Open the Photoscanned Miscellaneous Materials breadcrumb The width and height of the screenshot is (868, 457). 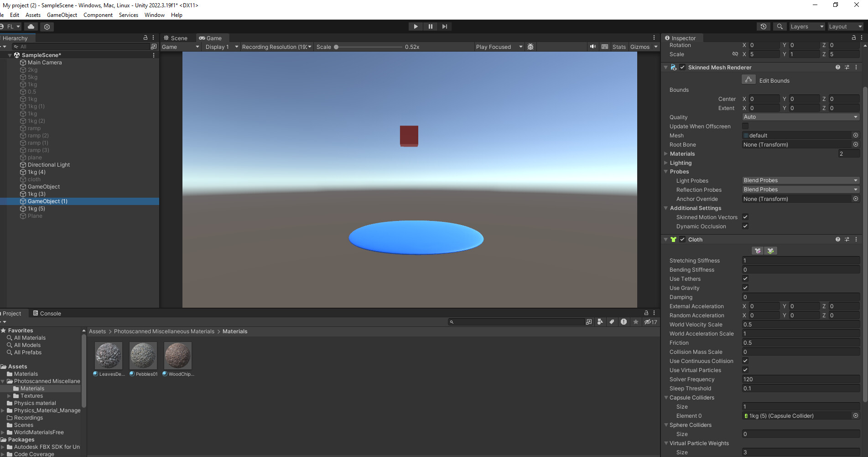[x=164, y=331]
